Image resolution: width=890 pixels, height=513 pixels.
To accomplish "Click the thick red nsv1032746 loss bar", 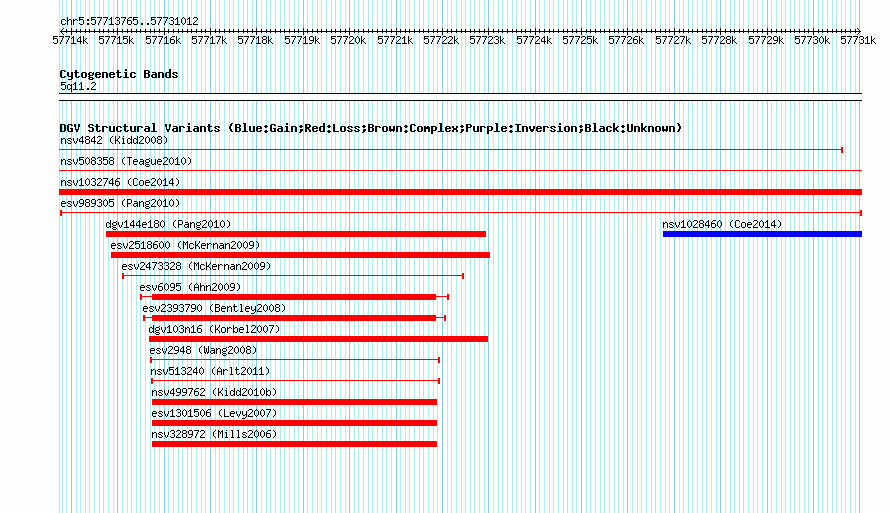I will (x=460, y=192).
